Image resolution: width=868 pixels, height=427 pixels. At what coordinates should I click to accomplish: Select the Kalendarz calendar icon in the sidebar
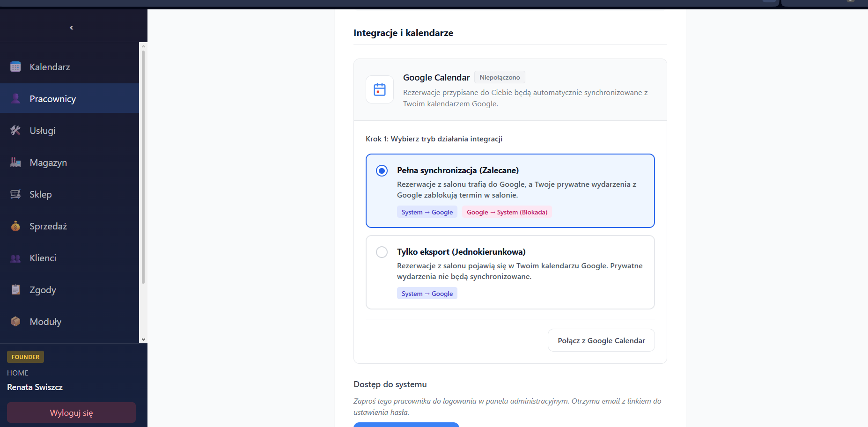[15, 66]
